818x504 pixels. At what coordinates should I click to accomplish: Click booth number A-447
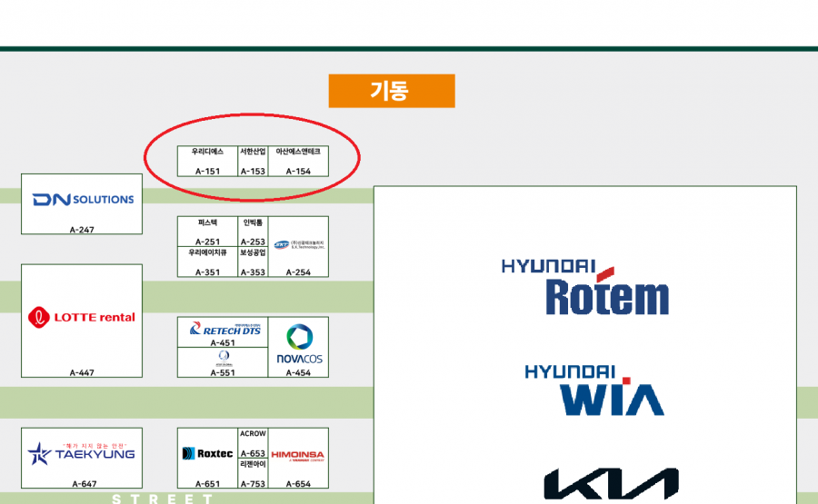pos(82,372)
